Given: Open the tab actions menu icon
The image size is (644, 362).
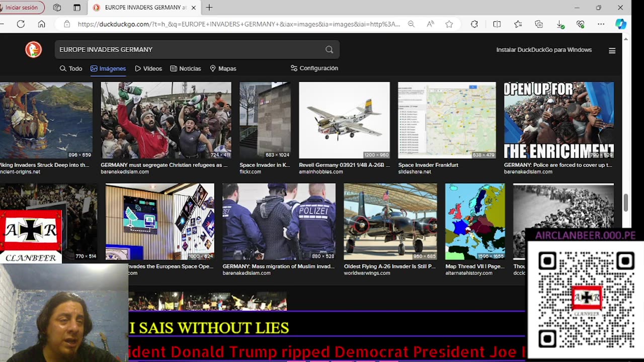Looking at the screenshot, I should click(x=76, y=8).
